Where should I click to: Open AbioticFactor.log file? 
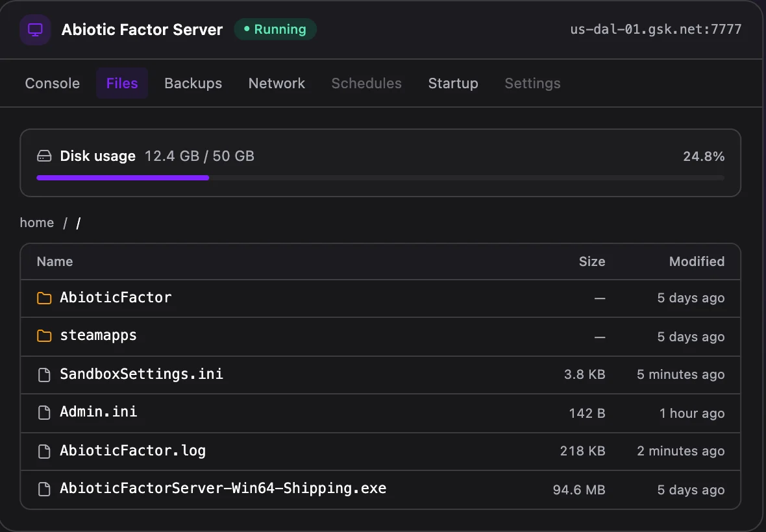132,450
